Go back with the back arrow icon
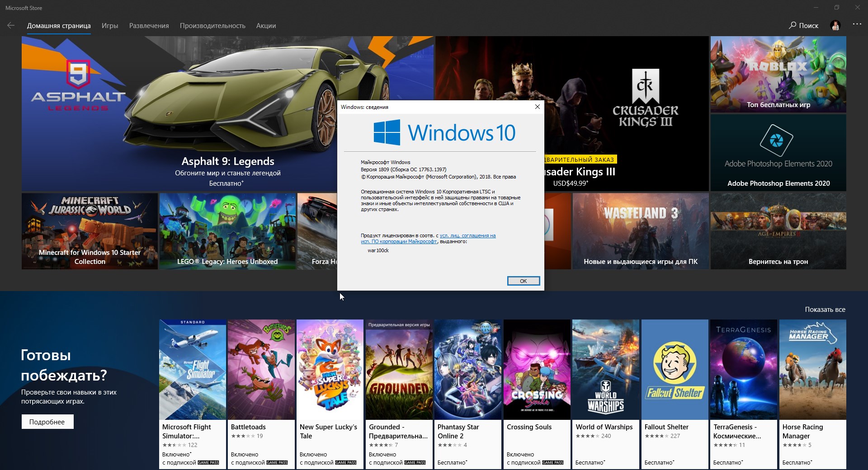This screenshot has height=470, width=868. (x=11, y=26)
